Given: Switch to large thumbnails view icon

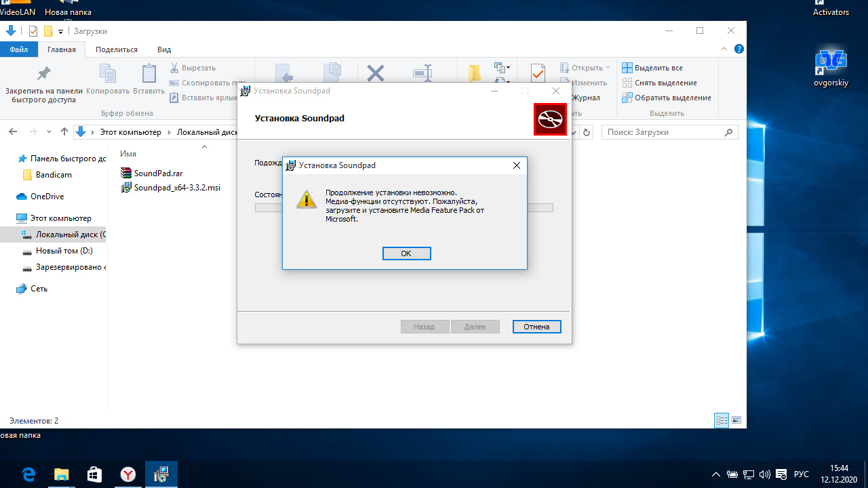Looking at the screenshot, I should pyautogui.click(x=736, y=420).
